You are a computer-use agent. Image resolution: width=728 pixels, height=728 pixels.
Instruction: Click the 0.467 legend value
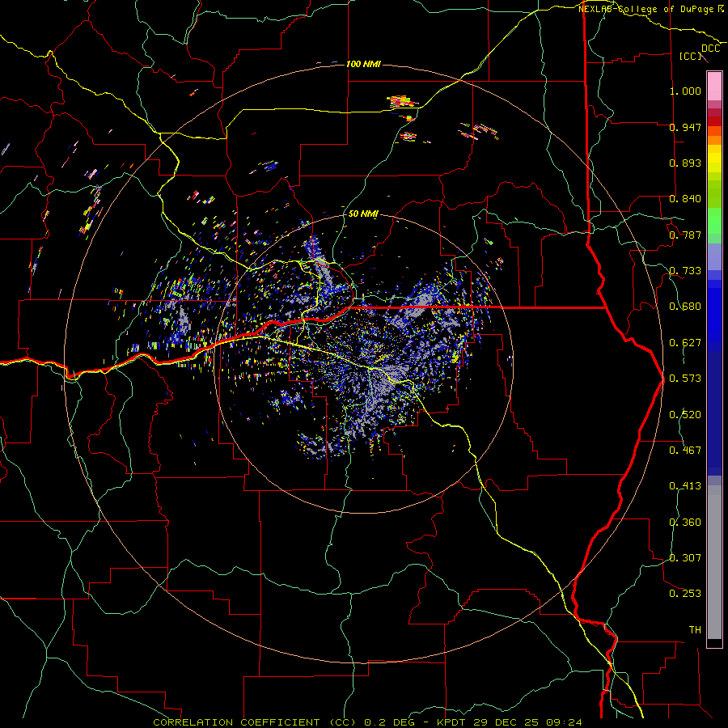click(x=685, y=451)
